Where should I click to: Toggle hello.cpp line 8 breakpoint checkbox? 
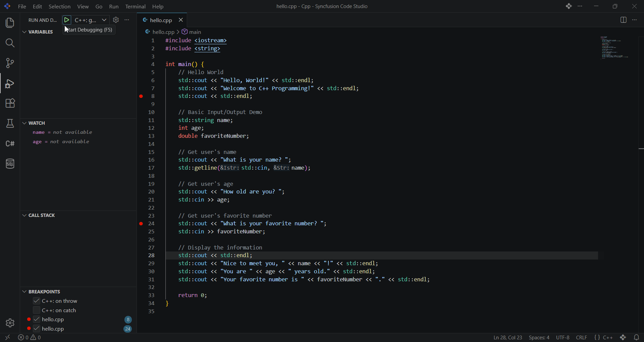pyautogui.click(x=37, y=319)
